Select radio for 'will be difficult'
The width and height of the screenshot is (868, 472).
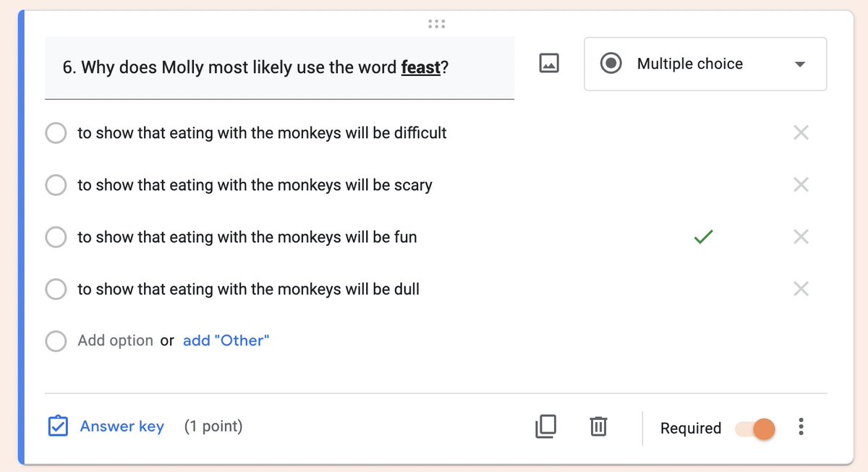click(56, 133)
